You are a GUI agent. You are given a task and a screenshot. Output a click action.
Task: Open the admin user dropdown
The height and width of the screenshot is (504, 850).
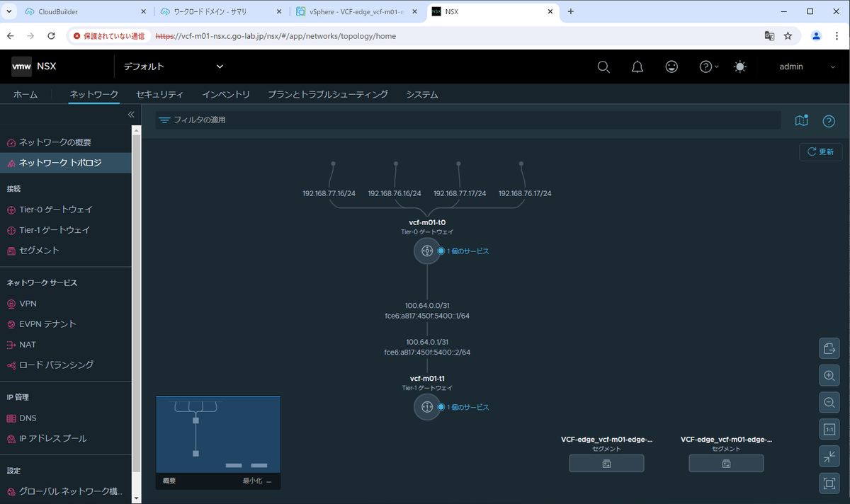[807, 67]
